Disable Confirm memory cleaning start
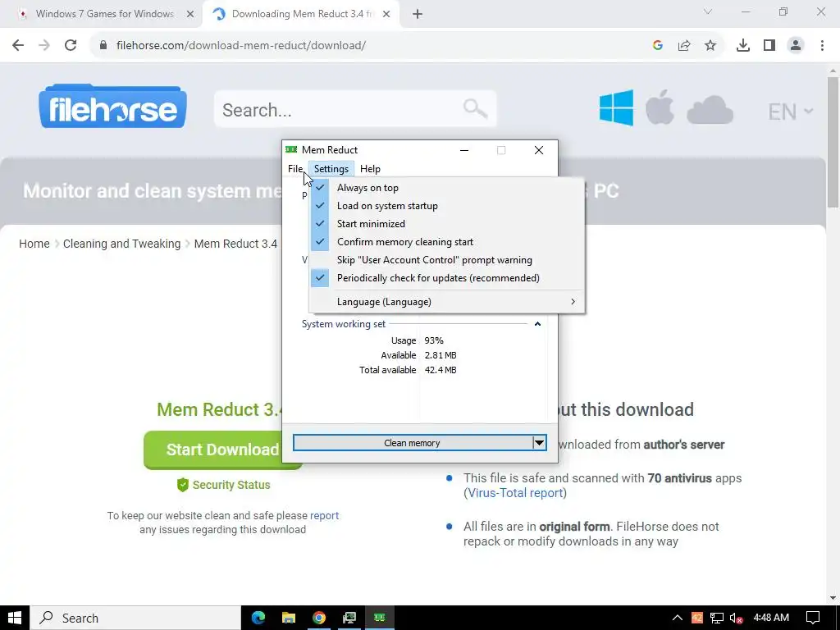Viewport: 840px width, 630px height. pyautogui.click(x=447, y=242)
